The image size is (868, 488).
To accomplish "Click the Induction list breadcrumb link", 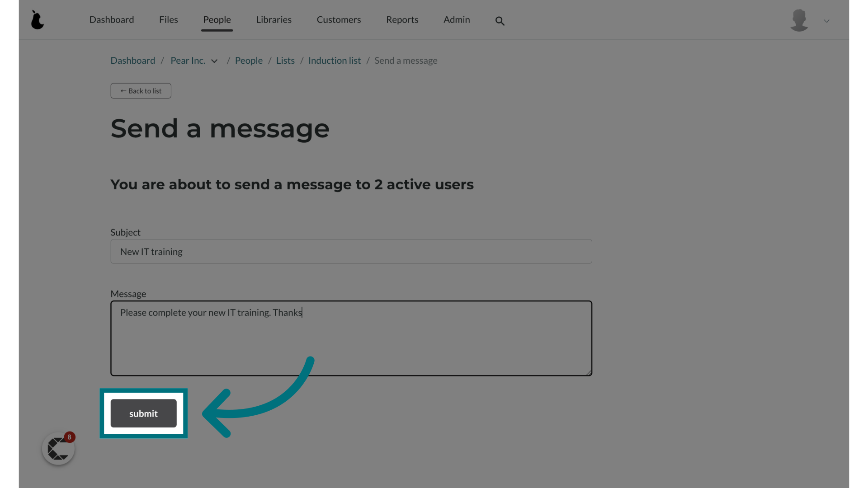I will click(335, 60).
